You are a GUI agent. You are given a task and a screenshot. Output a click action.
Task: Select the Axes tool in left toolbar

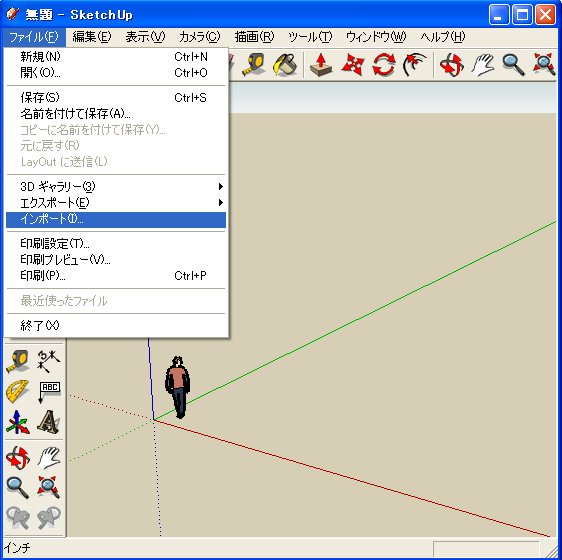pyautogui.click(x=18, y=422)
